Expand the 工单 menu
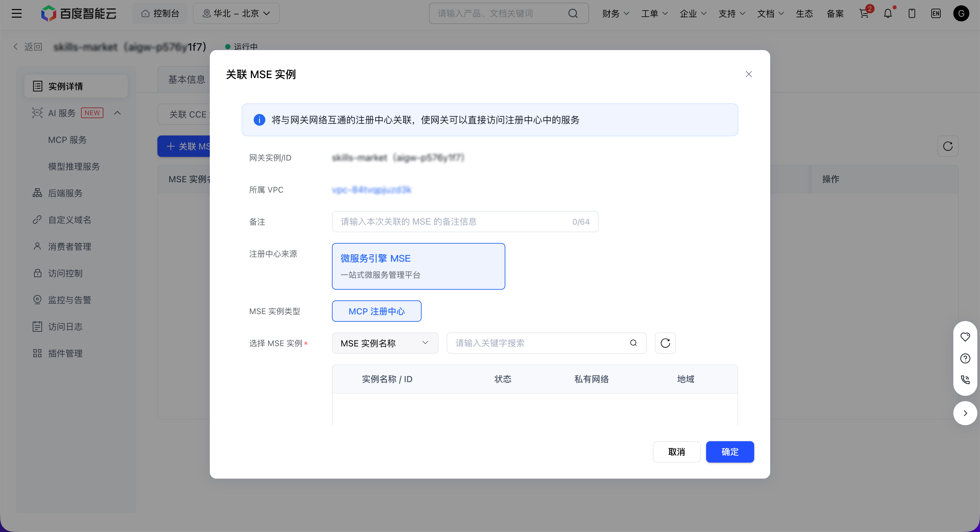The width and height of the screenshot is (980, 532). point(654,14)
